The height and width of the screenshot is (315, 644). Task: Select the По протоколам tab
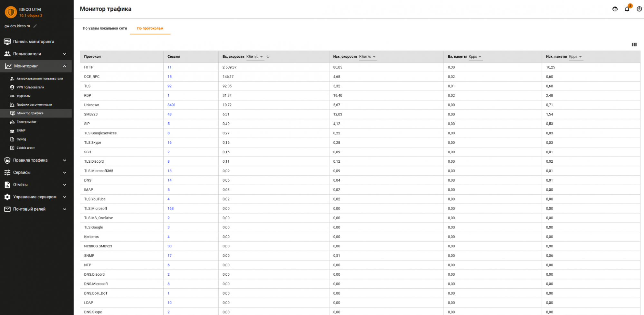click(150, 28)
